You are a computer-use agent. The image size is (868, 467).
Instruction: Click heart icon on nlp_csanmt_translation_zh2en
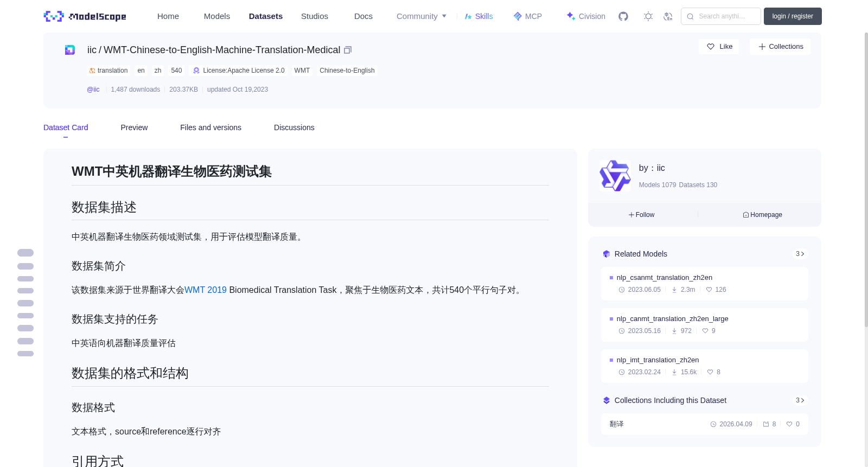(709, 290)
